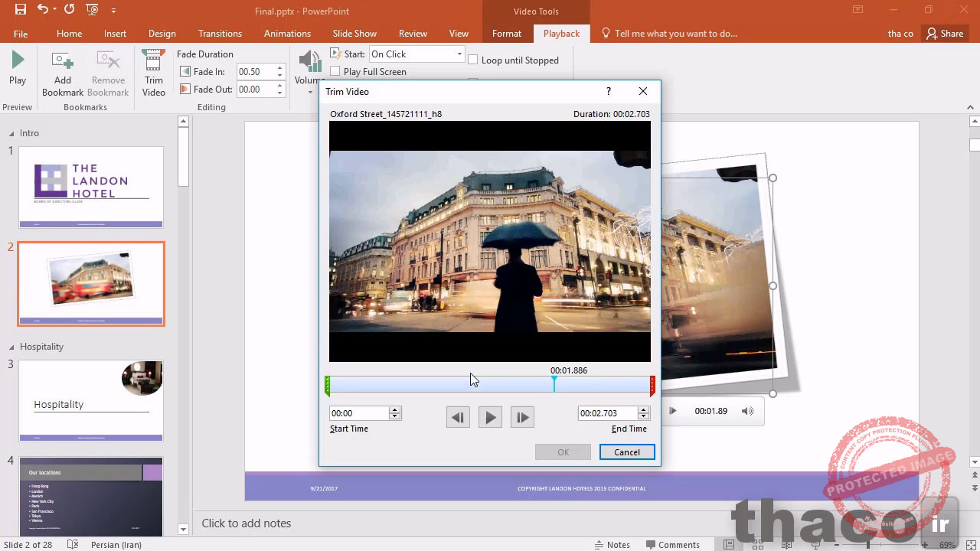Select slide 1 The Landon Hotel thumbnail
The height and width of the screenshot is (551, 980).
[x=91, y=187]
